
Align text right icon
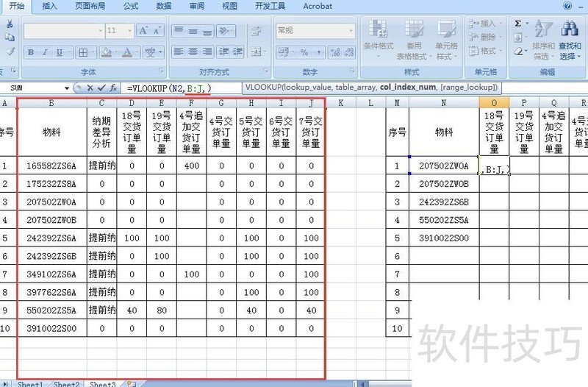click(x=207, y=52)
